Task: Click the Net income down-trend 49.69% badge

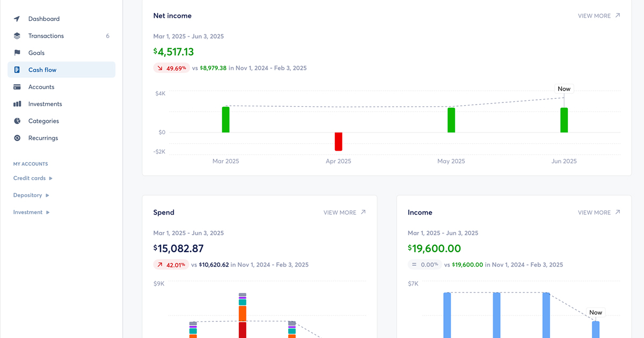Action: point(172,68)
